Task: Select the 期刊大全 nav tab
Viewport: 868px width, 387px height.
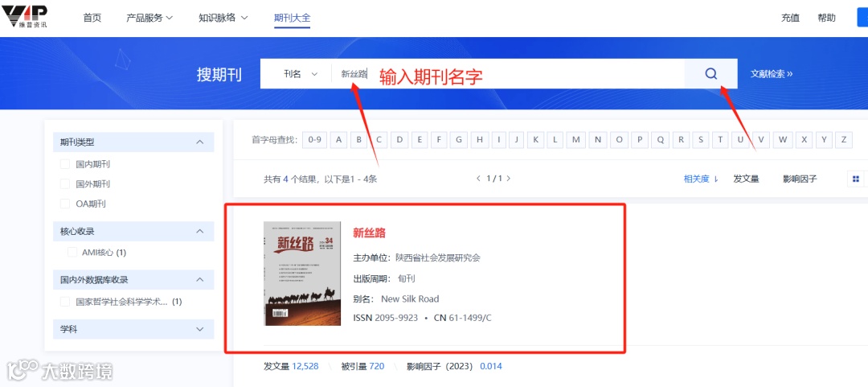Action: pyautogui.click(x=293, y=18)
